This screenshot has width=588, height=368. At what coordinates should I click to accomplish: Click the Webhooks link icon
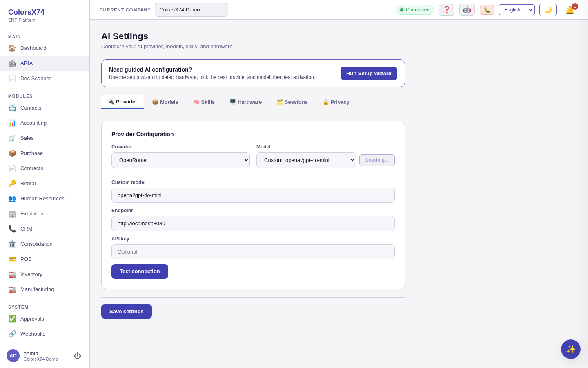pyautogui.click(x=12, y=334)
